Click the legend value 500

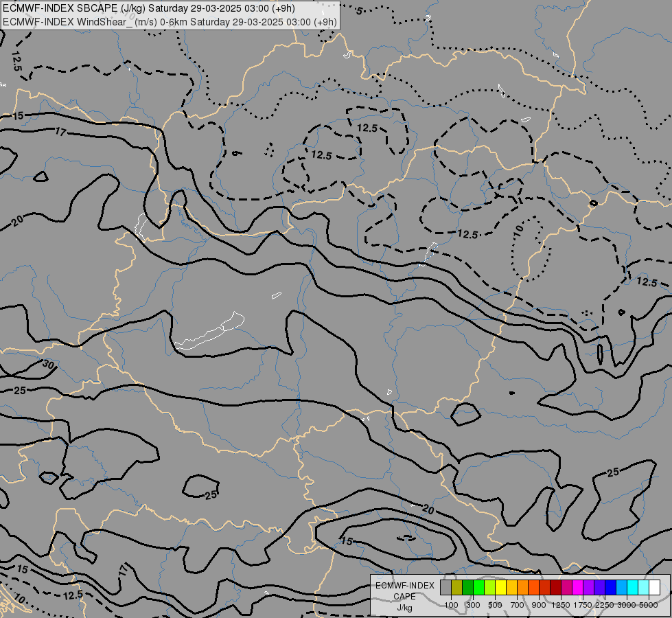pyautogui.click(x=495, y=605)
